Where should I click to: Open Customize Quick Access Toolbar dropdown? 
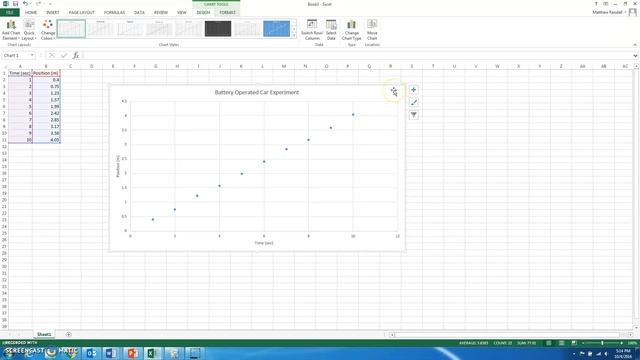[50, 4]
